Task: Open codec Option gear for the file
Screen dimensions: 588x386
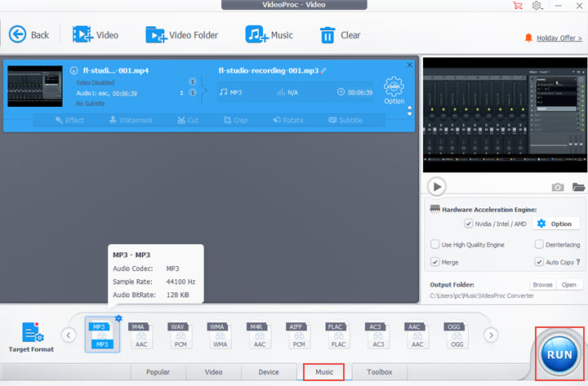Action: point(394,91)
